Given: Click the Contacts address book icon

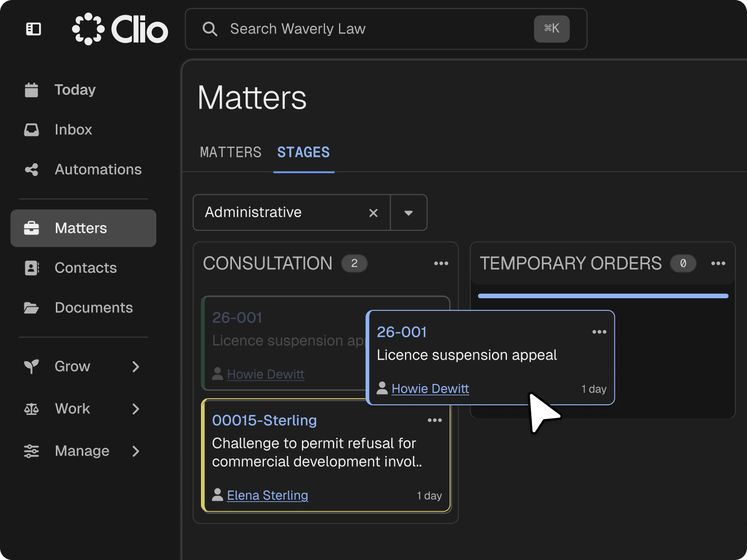Looking at the screenshot, I should [x=31, y=268].
